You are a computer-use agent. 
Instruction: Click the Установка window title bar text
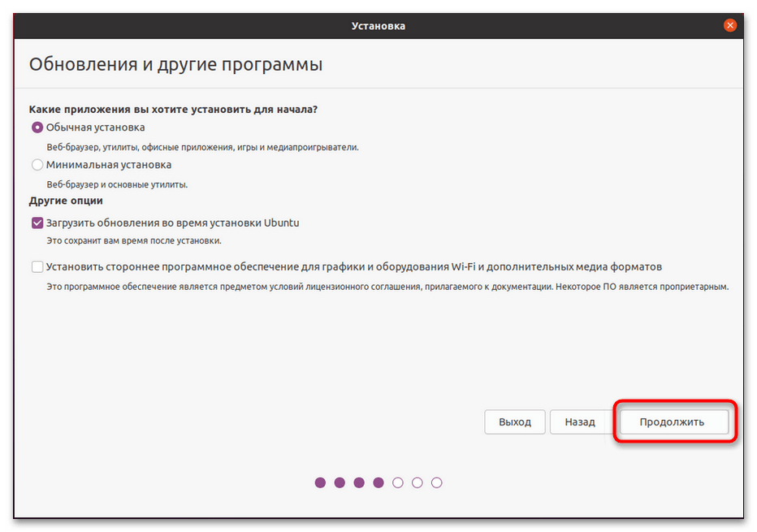click(378, 26)
